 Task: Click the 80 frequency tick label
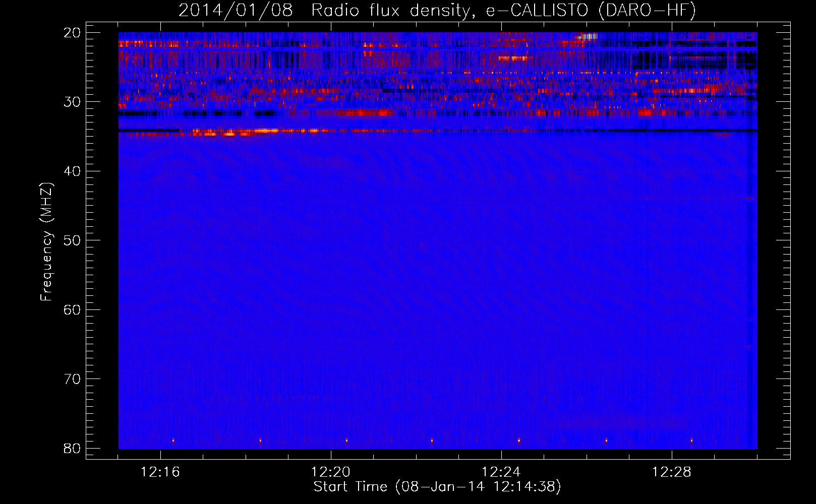tap(72, 448)
